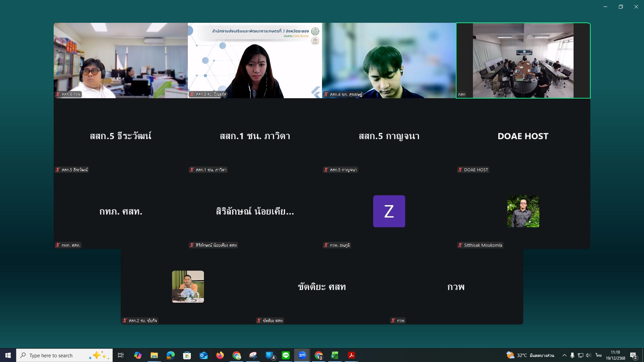Open the clock and calendar flyout

(x=615, y=355)
